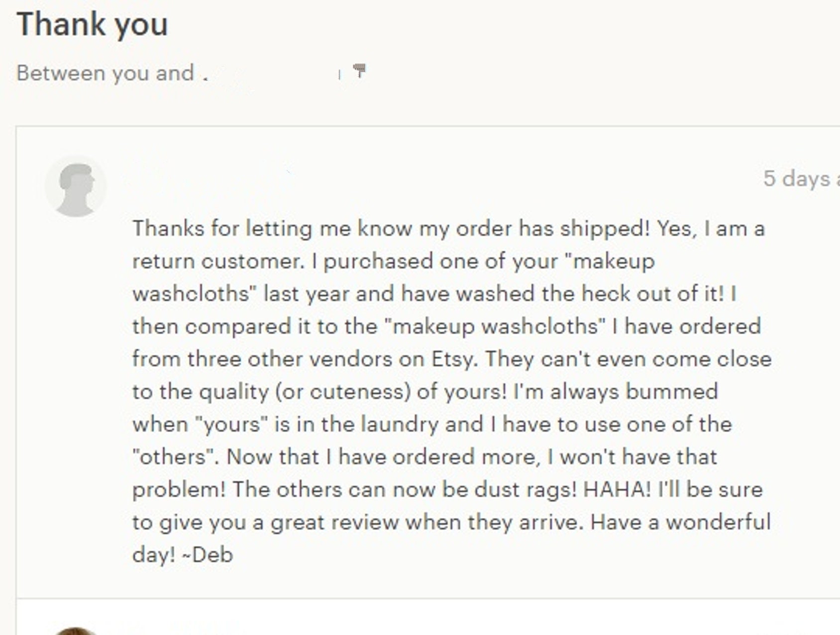
Task: Click the line 'to give you a great review'
Action: (x=451, y=522)
